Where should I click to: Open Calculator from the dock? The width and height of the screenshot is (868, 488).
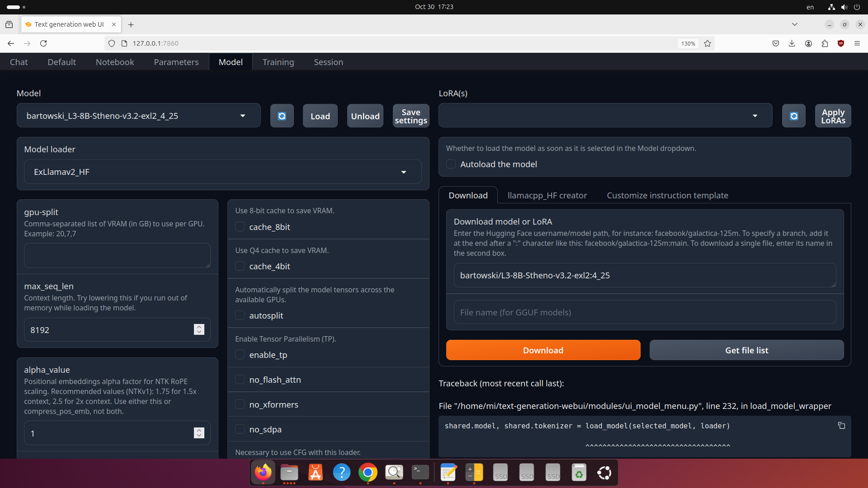pyautogui.click(x=475, y=473)
